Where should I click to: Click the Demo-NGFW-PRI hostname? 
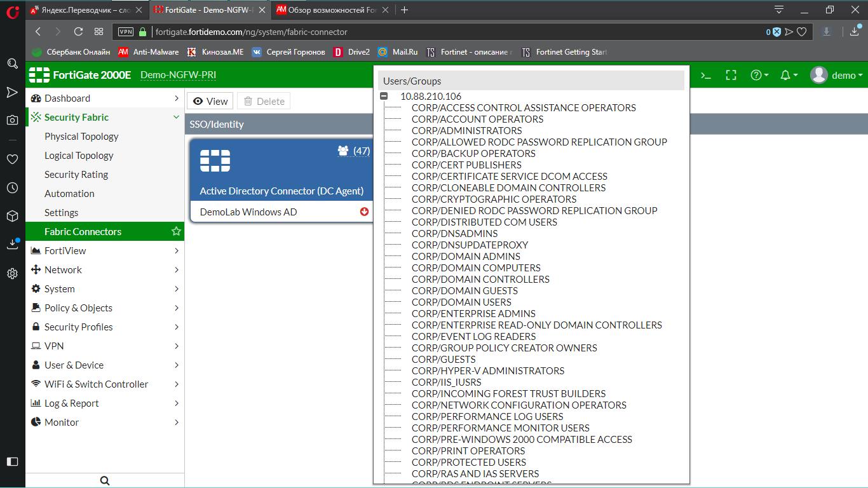(178, 75)
